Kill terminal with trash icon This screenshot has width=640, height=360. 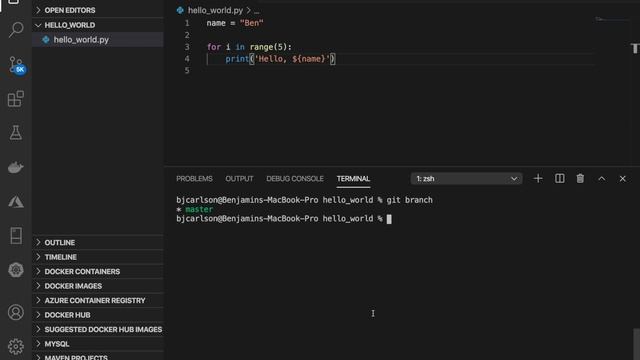coord(580,178)
